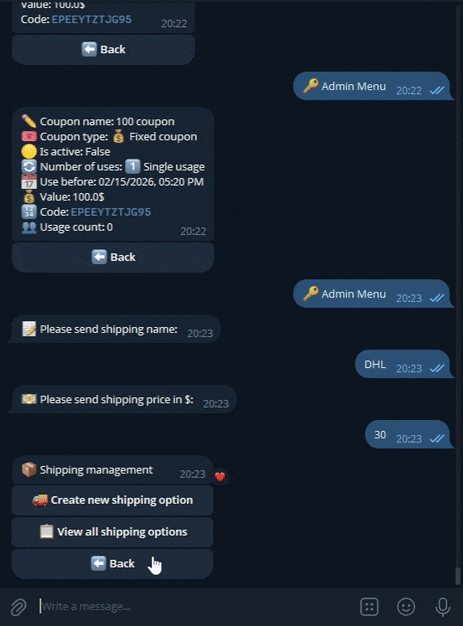Click the topmost Back button
This screenshot has width=463, height=626.
(x=103, y=50)
